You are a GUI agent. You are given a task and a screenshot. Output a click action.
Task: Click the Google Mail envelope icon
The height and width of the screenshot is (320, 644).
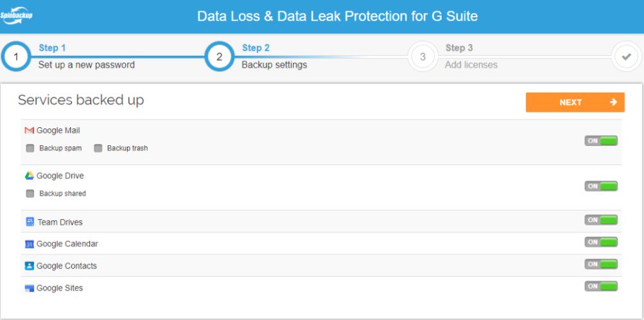[29, 130]
